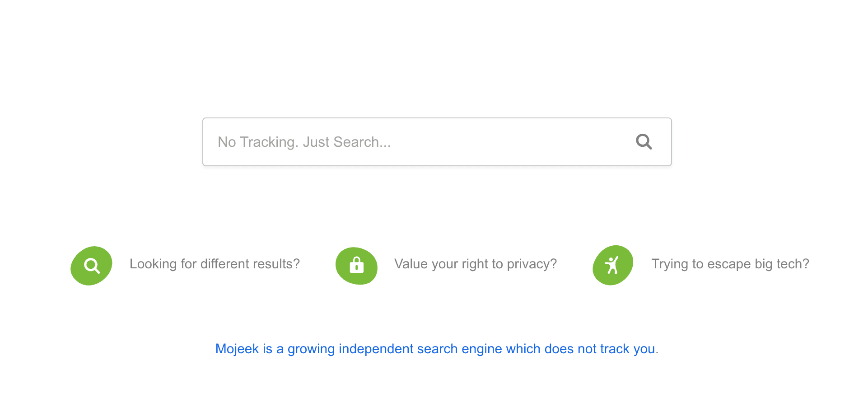Viewport: 868px width, 412px height.
Task: Select the 'escape big tech' promo text
Action: (x=730, y=264)
